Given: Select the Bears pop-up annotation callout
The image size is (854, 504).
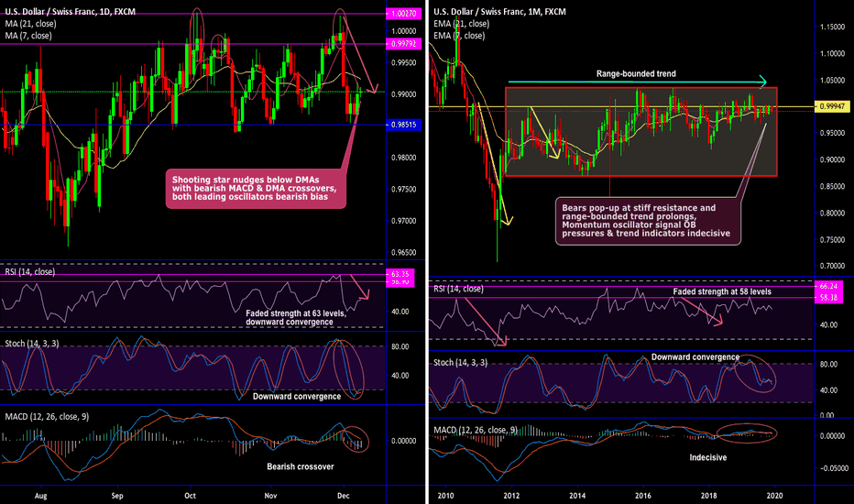Looking at the screenshot, I should pos(650,222).
